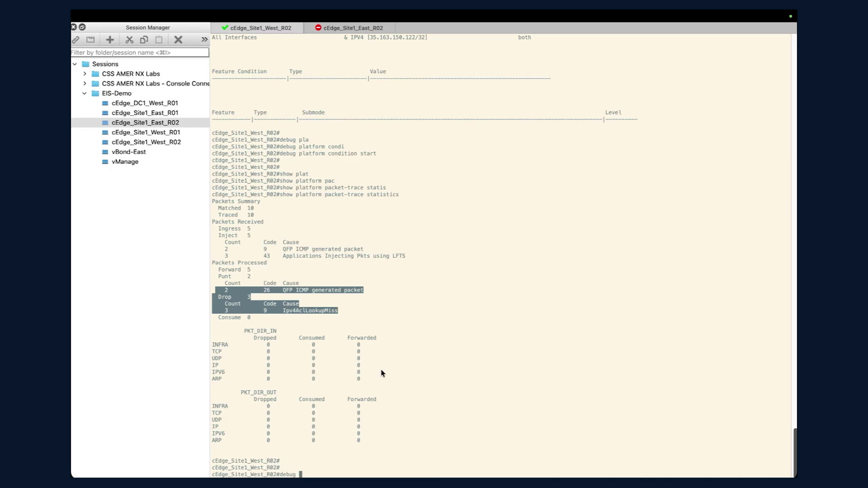The image size is (868, 488).
Task: Collapse the EIS-Demo folder
Action: (x=85, y=94)
